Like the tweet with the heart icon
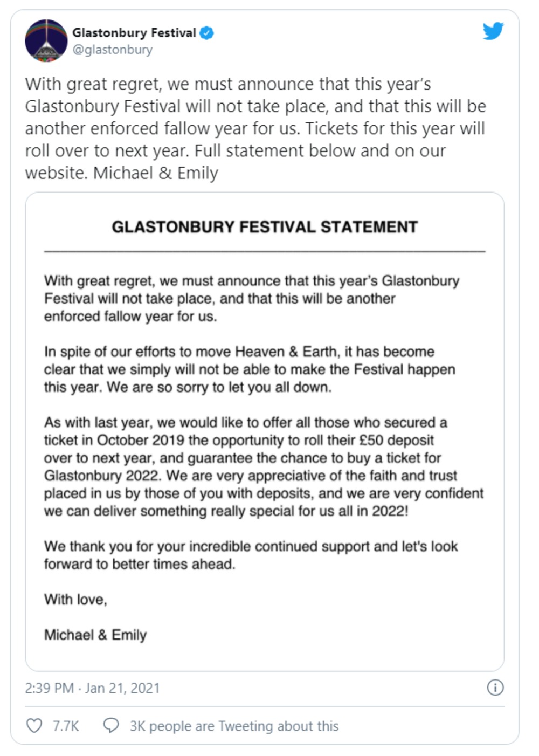This screenshot has width=539, height=756. pyautogui.click(x=34, y=726)
